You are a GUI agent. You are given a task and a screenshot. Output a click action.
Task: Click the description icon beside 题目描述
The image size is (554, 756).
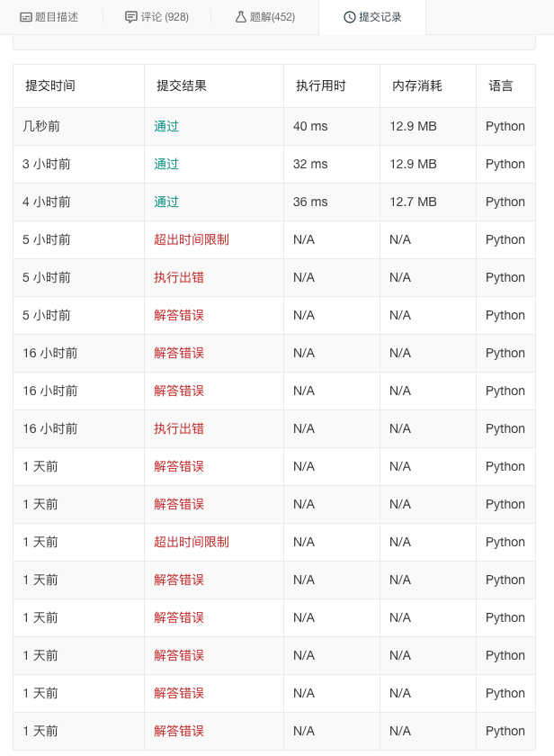coord(26,17)
